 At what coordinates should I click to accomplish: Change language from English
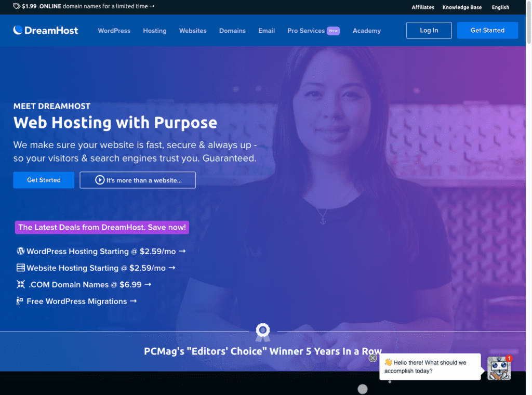click(x=500, y=7)
